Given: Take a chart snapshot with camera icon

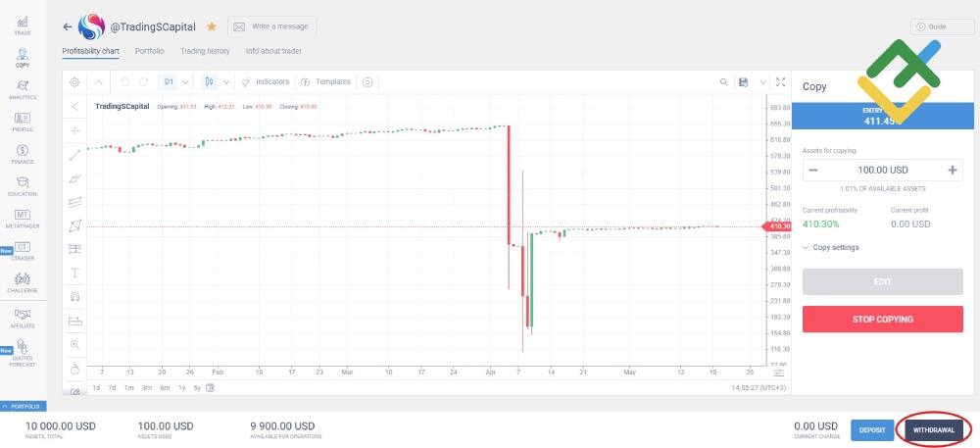Looking at the screenshot, I should click(367, 81).
